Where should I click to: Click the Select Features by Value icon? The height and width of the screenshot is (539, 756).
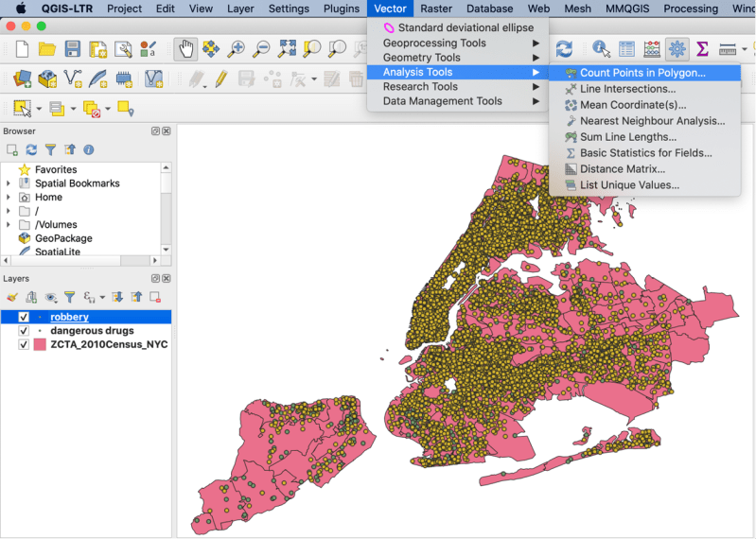[57, 109]
